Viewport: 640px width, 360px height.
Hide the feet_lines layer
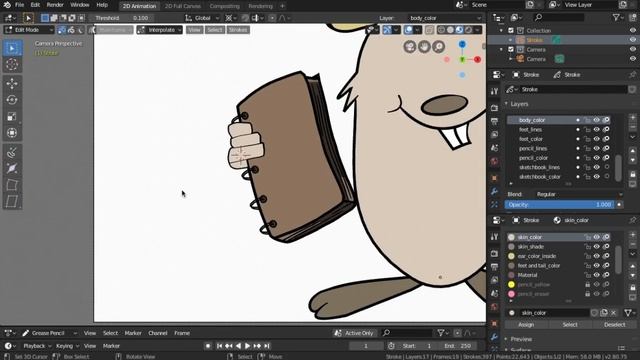[596, 129]
